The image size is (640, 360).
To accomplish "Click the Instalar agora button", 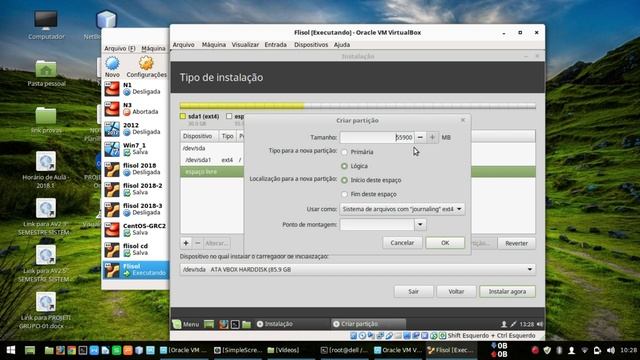I will 507,291.
